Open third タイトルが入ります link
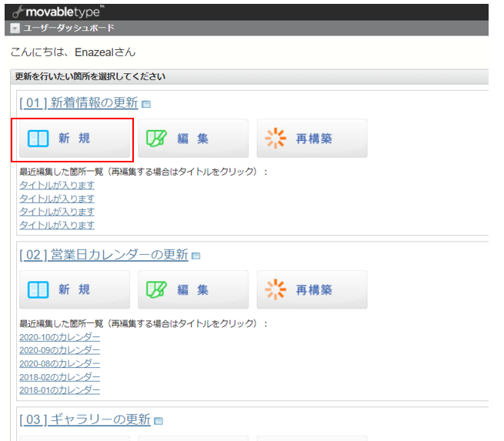Viewport: 504px width, 441px height. point(57,212)
